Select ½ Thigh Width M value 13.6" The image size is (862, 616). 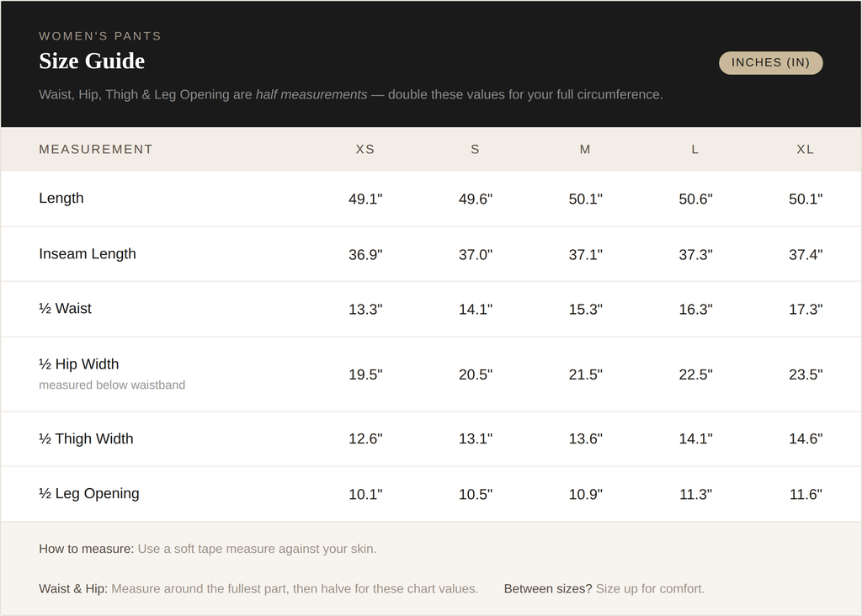click(x=586, y=439)
